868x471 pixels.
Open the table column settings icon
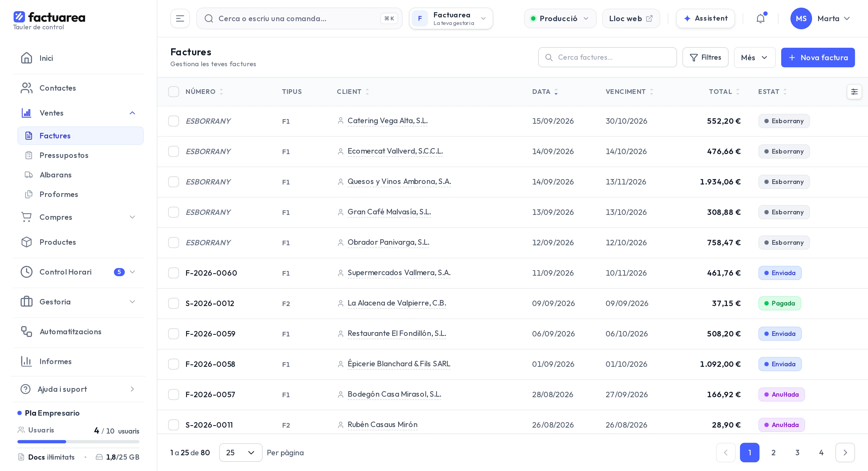(854, 92)
